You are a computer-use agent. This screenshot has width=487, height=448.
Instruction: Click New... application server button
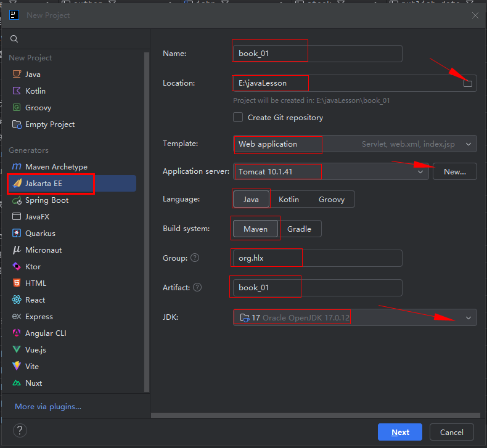coord(455,171)
